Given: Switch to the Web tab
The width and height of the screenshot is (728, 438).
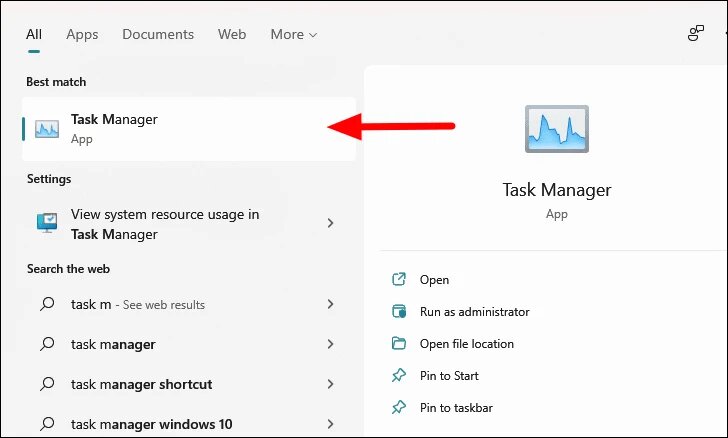Looking at the screenshot, I should (232, 34).
